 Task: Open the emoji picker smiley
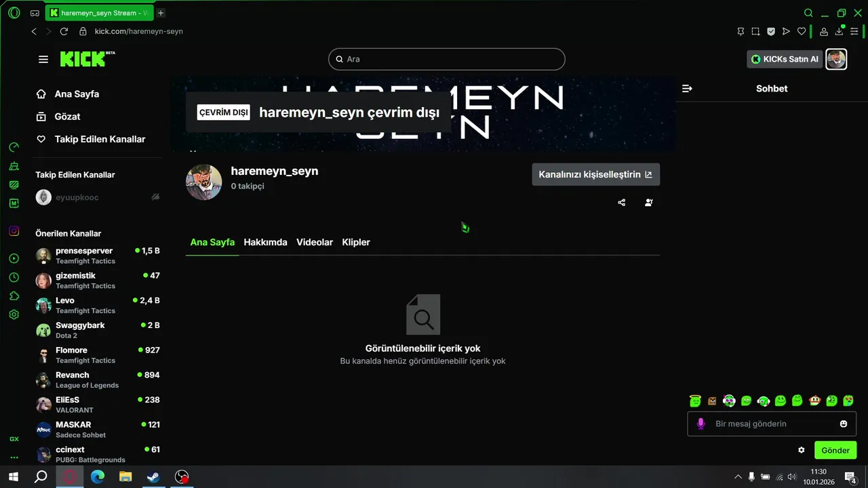click(x=844, y=424)
